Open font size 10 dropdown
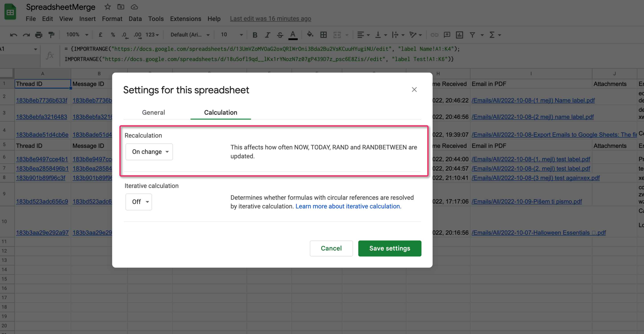Screen dimensions: 644x334 (x=232, y=35)
